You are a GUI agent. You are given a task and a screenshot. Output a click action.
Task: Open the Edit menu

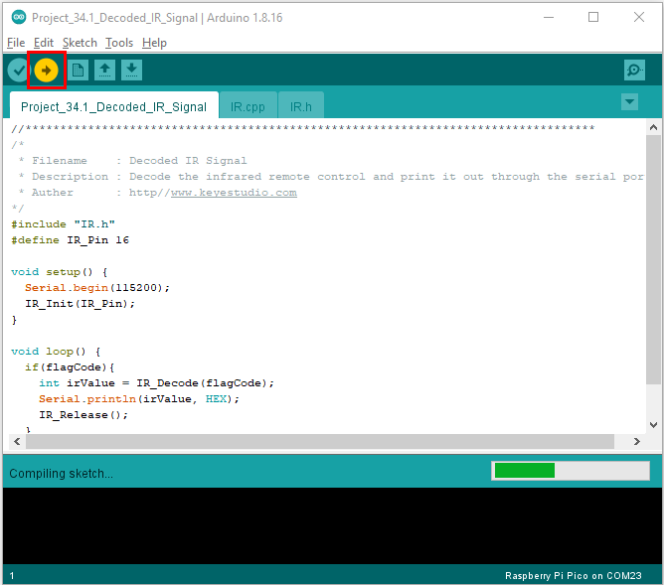pyautogui.click(x=44, y=43)
